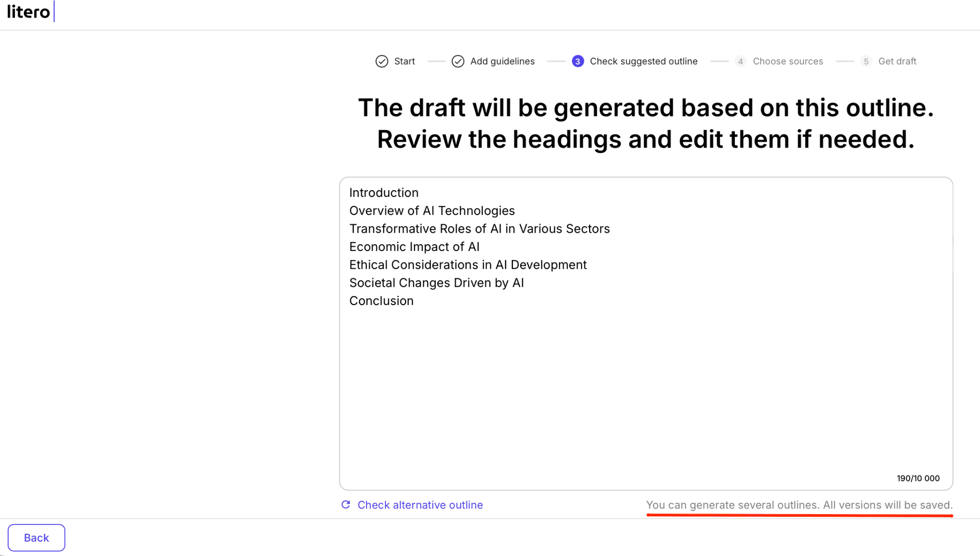Screen dimensions: 980x556
Task: Click the Start step checkmark icon
Action: [x=381, y=61]
